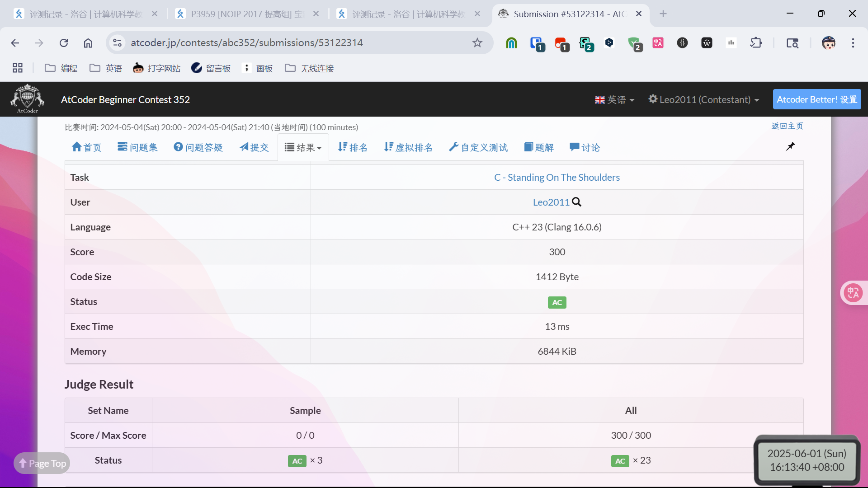
Task: Click the AC status badge in Status row
Action: click(557, 302)
